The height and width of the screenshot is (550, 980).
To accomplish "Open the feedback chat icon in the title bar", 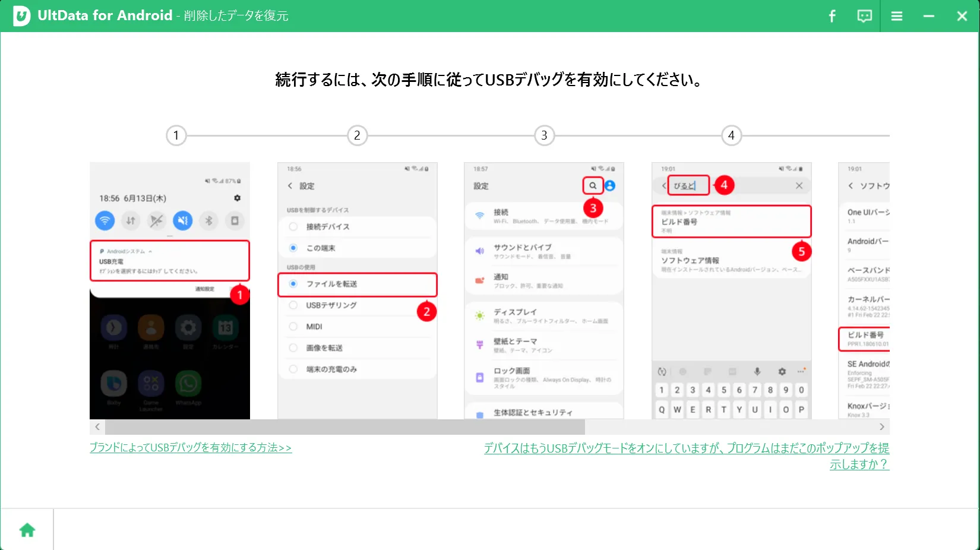I will 864,16.
